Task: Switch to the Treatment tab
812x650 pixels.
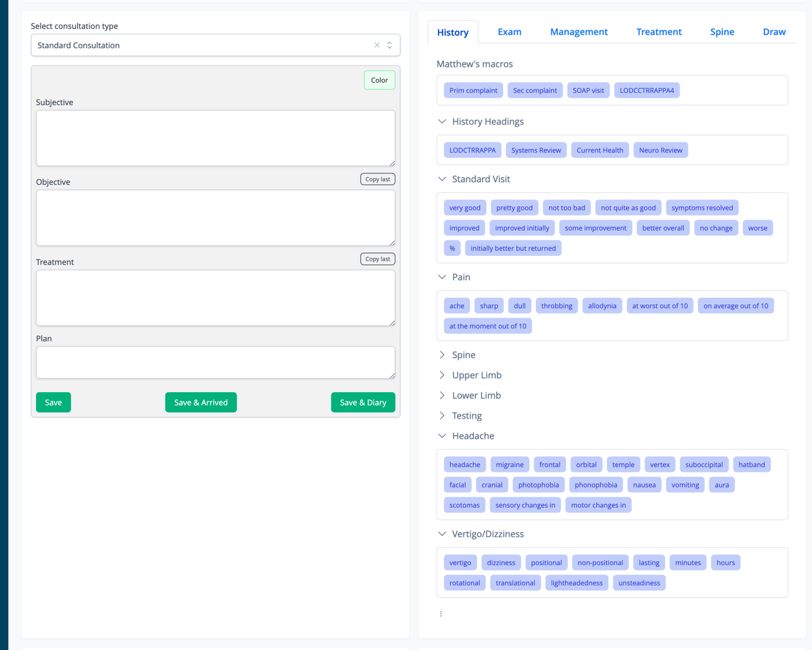Action: coord(659,32)
